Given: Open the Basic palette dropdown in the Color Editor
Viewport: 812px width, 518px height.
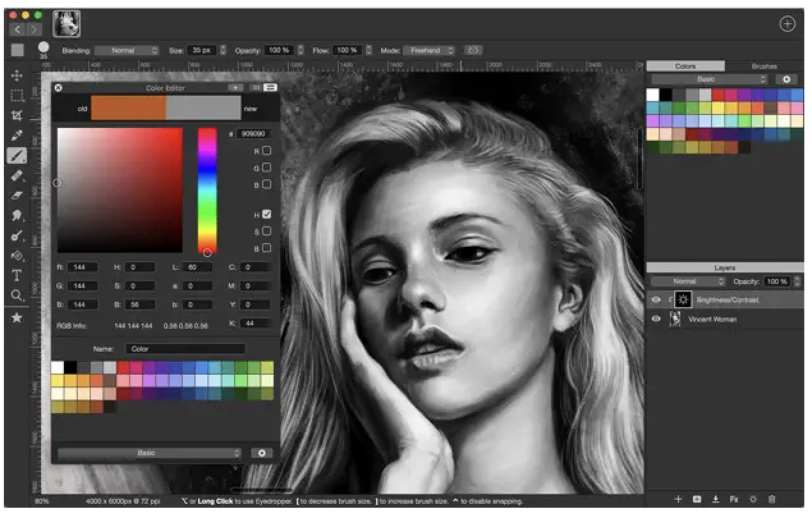Looking at the screenshot, I should [x=149, y=453].
